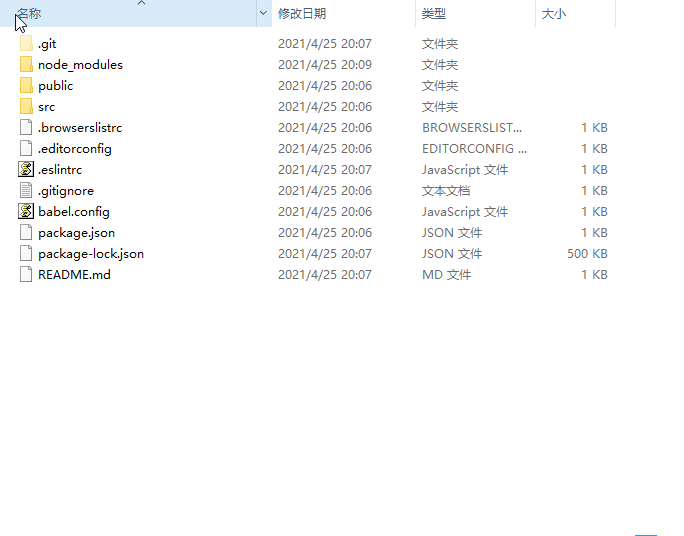Click the .editorconfig file icon
Viewport: 684px width, 536px height.
tap(26, 148)
